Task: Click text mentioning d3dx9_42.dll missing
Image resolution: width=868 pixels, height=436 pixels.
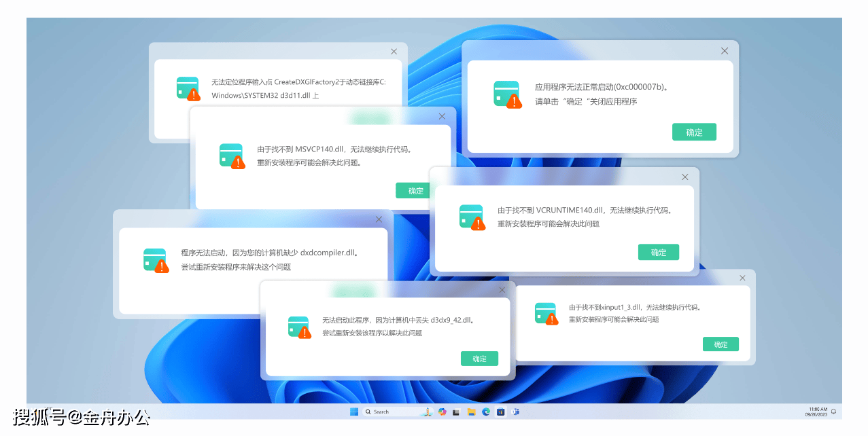Action: click(x=398, y=320)
